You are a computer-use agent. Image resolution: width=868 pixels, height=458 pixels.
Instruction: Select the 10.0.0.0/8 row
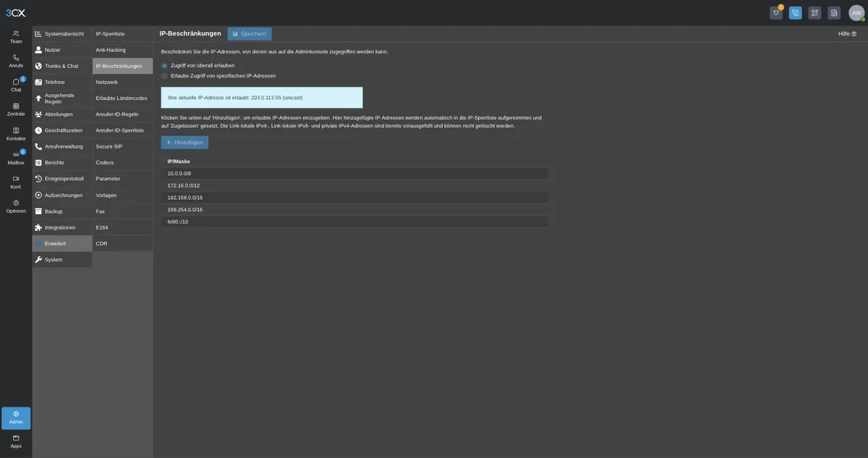point(354,174)
